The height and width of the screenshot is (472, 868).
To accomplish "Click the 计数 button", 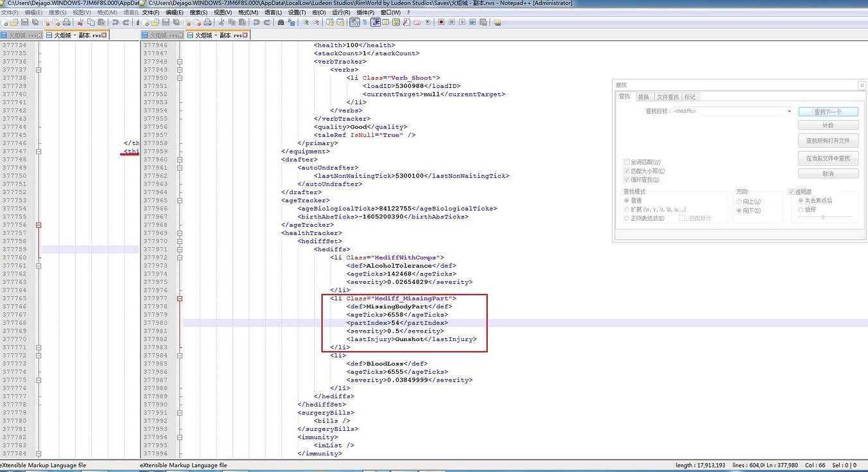I will coord(828,125).
